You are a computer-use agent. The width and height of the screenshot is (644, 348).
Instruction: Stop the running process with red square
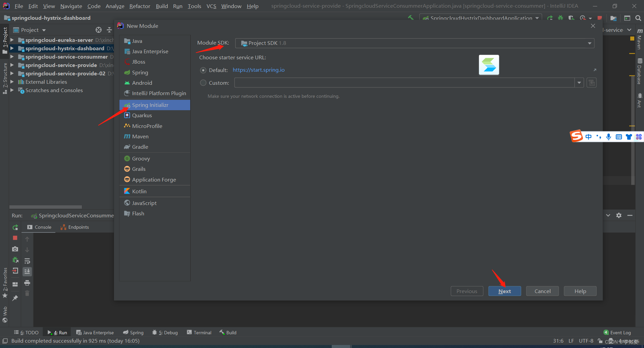coord(15,238)
